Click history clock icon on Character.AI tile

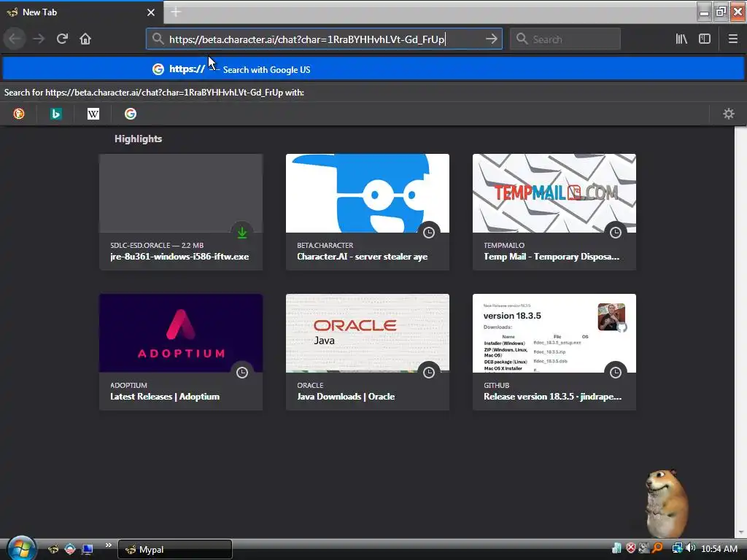(x=429, y=233)
